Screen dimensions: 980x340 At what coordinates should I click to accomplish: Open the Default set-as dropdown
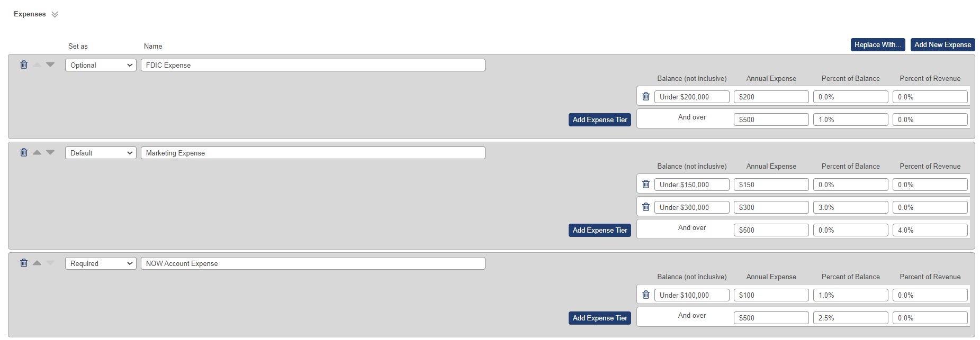coord(101,153)
